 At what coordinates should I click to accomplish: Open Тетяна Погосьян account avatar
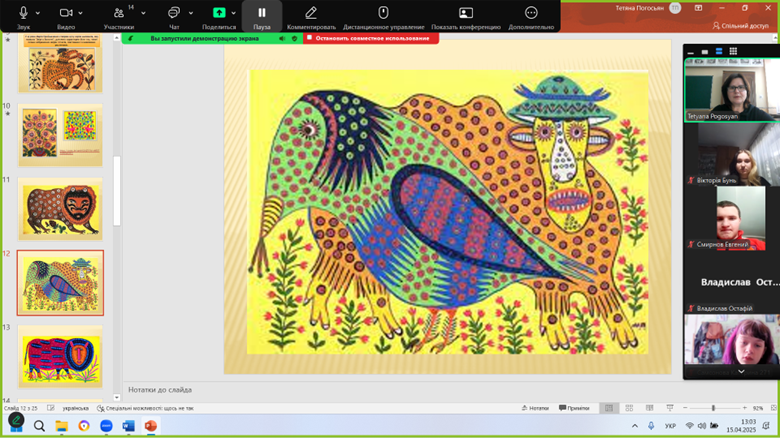tap(675, 8)
